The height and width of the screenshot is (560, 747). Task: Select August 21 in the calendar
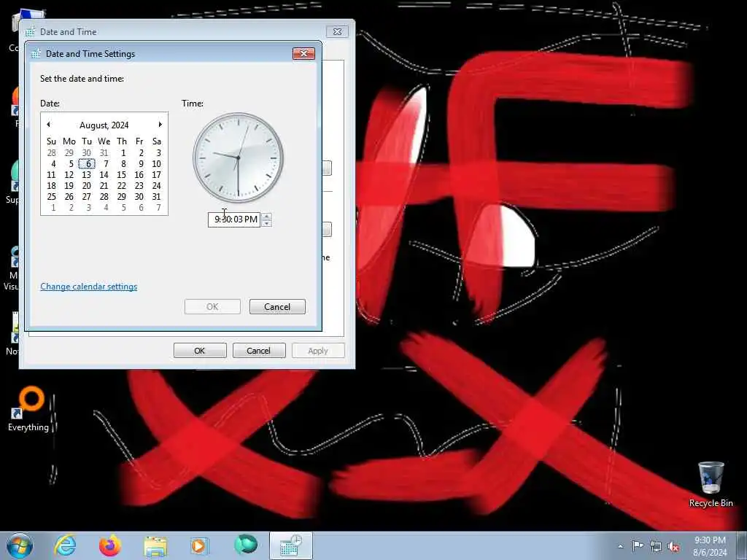pyautogui.click(x=104, y=186)
